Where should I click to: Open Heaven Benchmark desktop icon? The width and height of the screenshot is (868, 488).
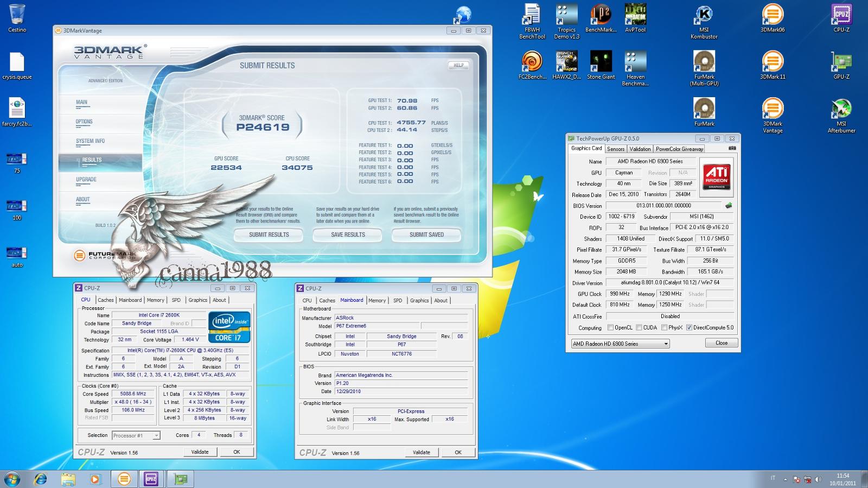[635, 68]
